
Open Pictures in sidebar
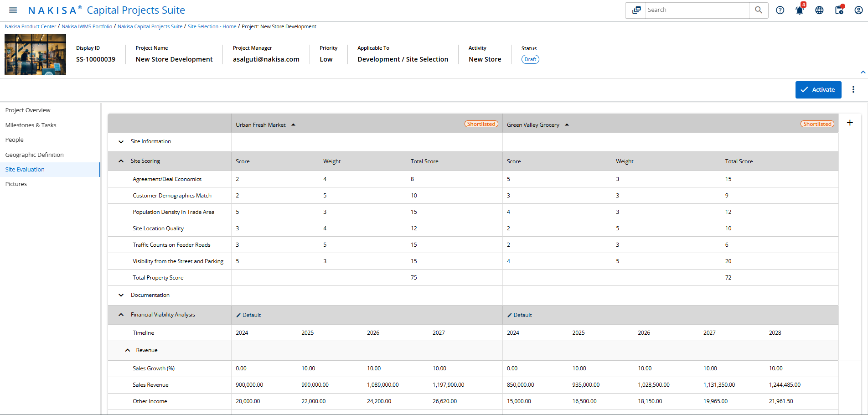click(x=16, y=184)
